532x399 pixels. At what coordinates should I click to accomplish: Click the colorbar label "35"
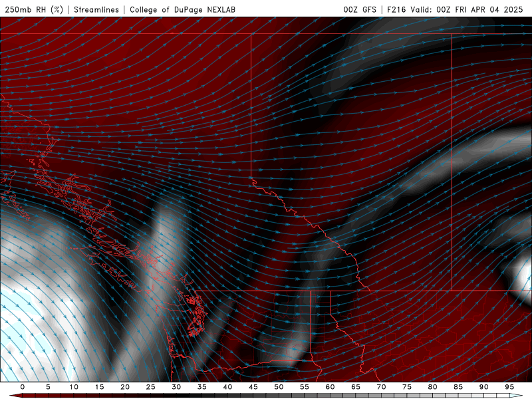[202, 387]
